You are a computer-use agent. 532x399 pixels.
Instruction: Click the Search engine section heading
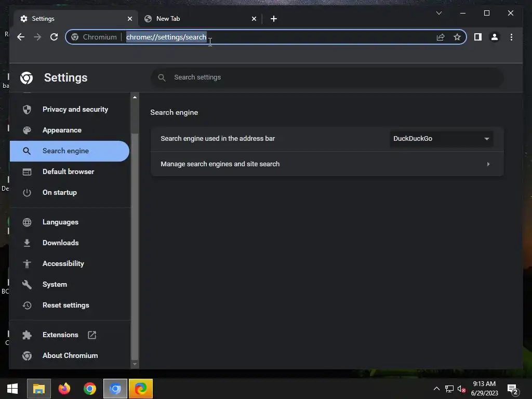[174, 113]
